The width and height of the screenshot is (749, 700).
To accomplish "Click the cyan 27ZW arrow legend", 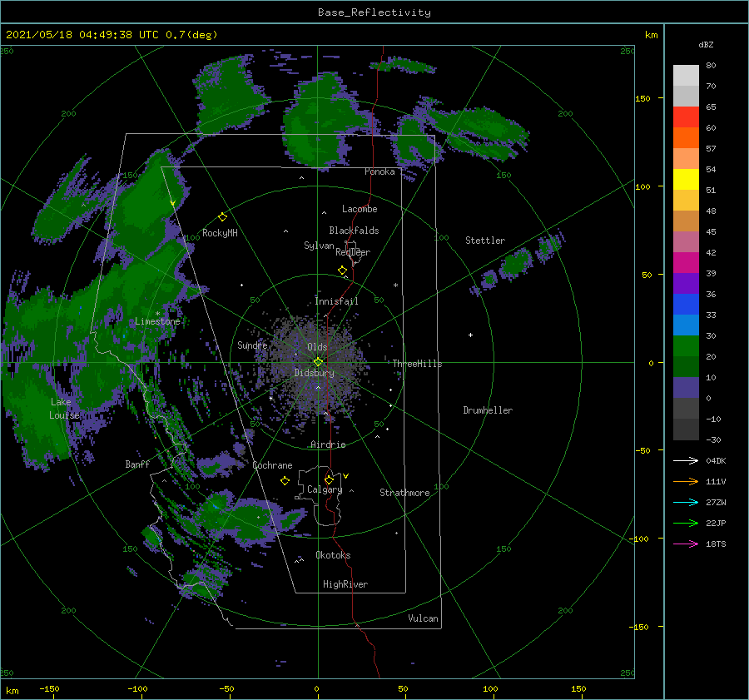I will click(x=686, y=502).
